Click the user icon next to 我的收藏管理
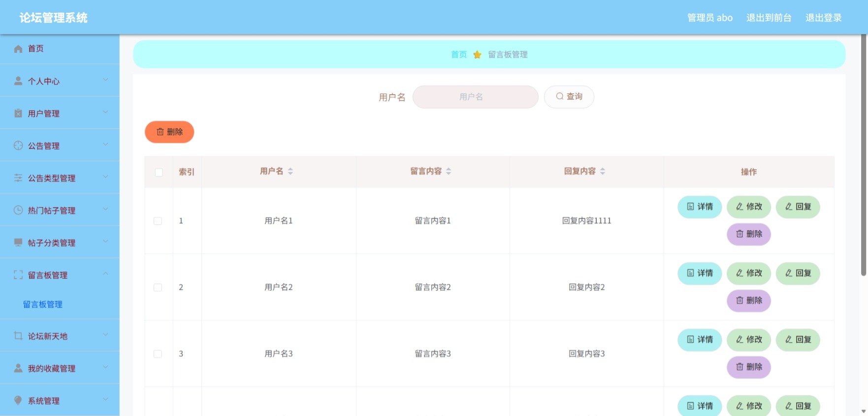This screenshot has width=868, height=416. (x=18, y=368)
